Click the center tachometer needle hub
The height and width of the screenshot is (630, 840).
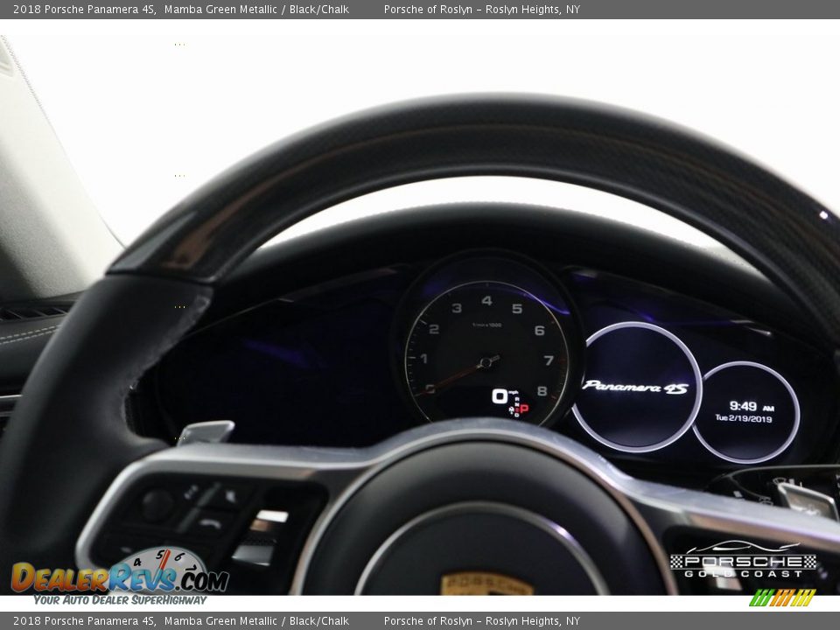click(486, 363)
